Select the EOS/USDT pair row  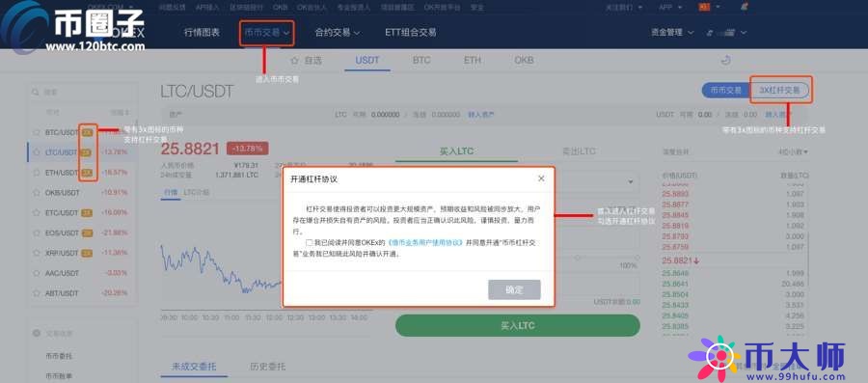click(82, 233)
